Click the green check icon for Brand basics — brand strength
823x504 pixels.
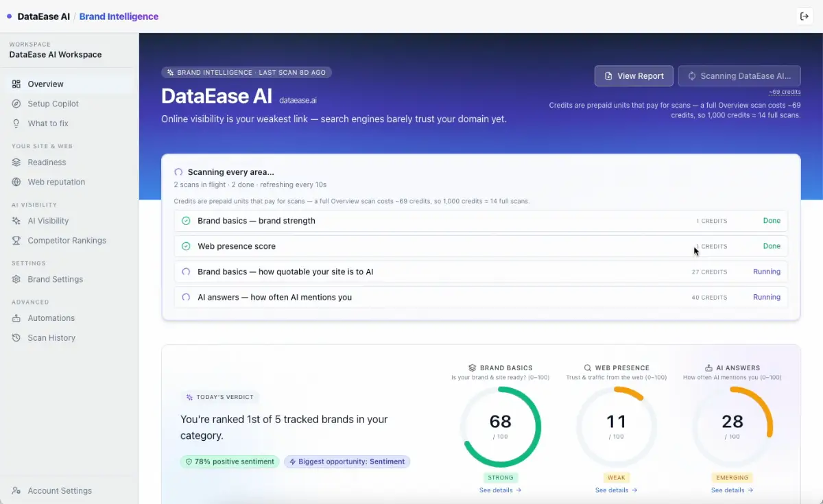[186, 221]
